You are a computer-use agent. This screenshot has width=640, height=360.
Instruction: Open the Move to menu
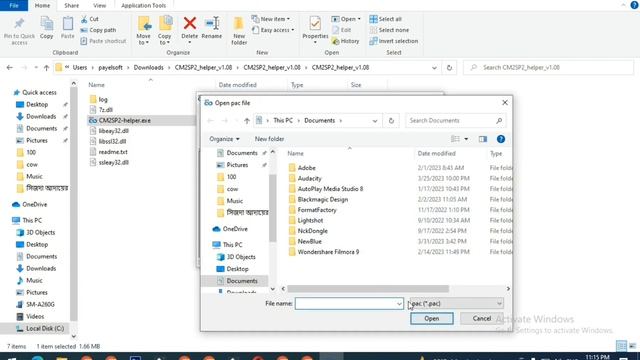144,31
